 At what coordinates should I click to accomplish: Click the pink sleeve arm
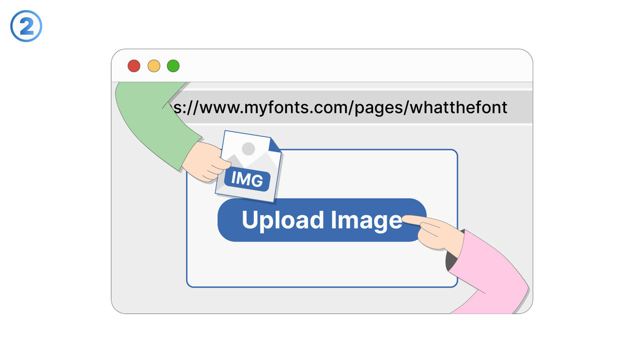pos(488,275)
